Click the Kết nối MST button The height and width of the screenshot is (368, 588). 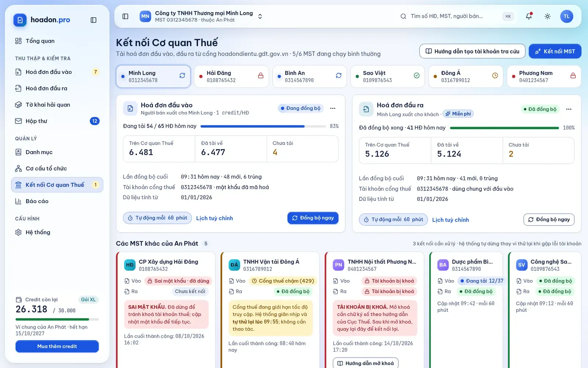(x=555, y=51)
